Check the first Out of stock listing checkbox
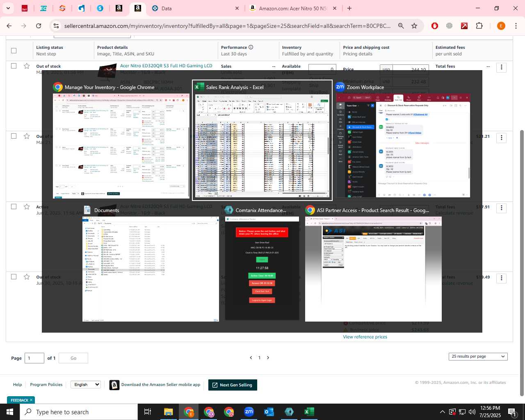 tap(14, 66)
